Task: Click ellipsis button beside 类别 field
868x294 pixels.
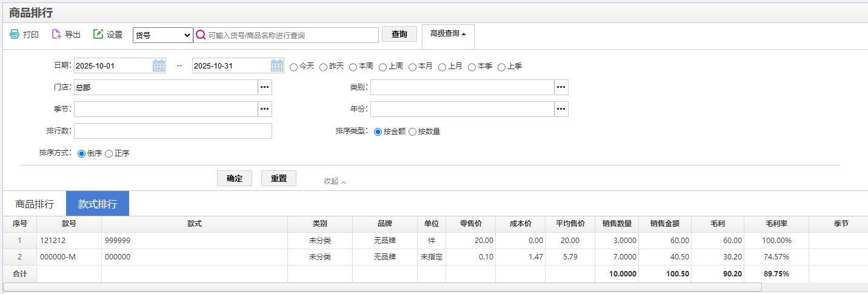Action: [561, 87]
